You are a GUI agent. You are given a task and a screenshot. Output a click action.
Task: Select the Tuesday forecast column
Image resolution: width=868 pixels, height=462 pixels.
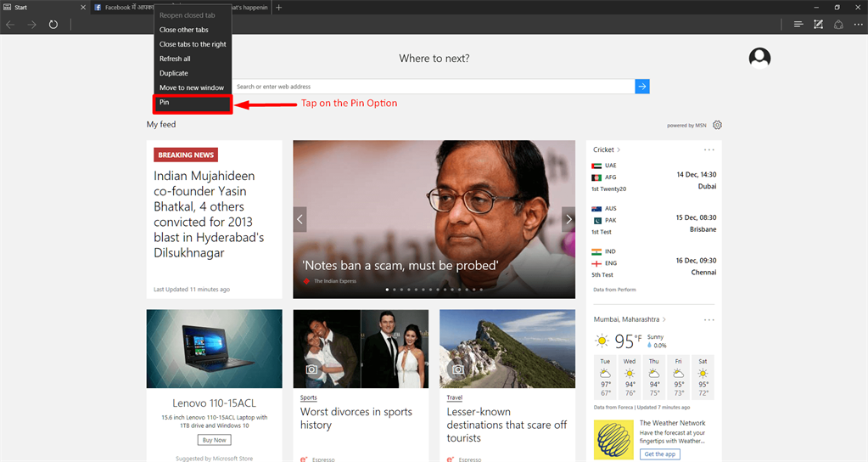tap(606, 377)
